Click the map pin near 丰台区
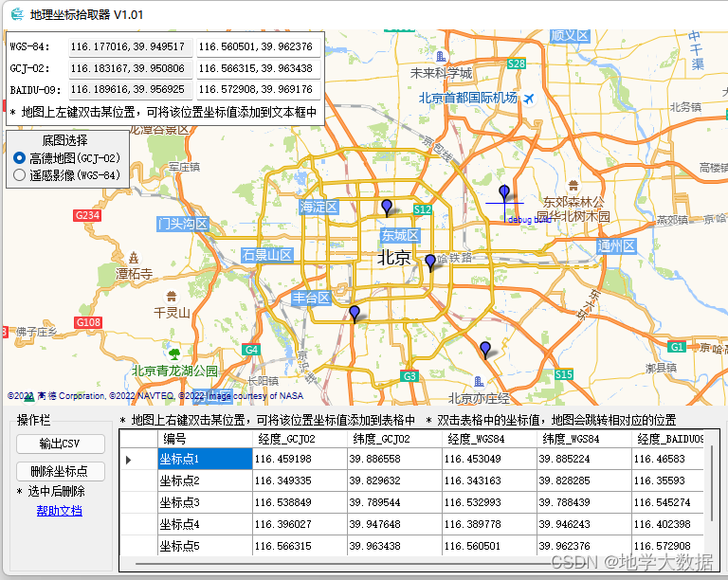Screen dimensions: 728x580 [355, 313]
